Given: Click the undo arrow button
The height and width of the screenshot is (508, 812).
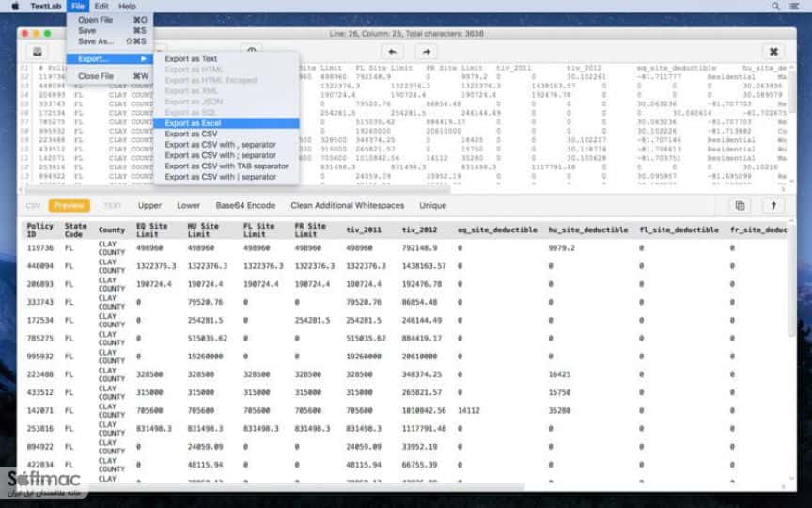Looking at the screenshot, I should [392, 52].
